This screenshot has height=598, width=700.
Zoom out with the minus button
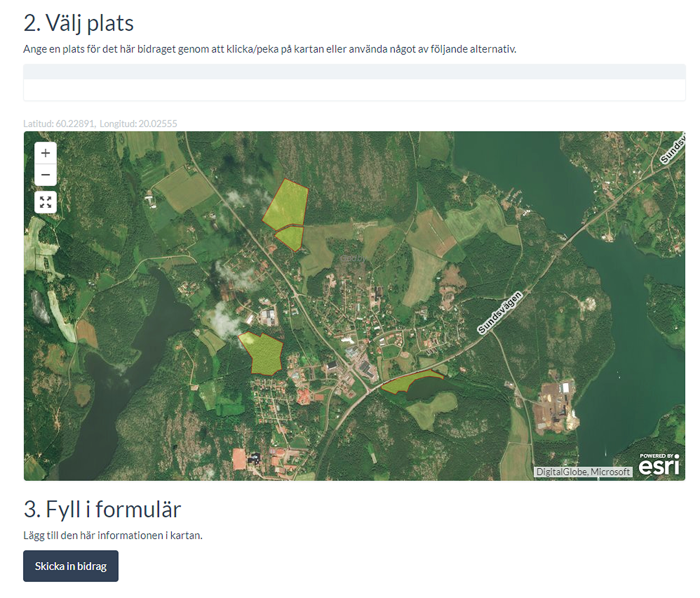click(45, 175)
